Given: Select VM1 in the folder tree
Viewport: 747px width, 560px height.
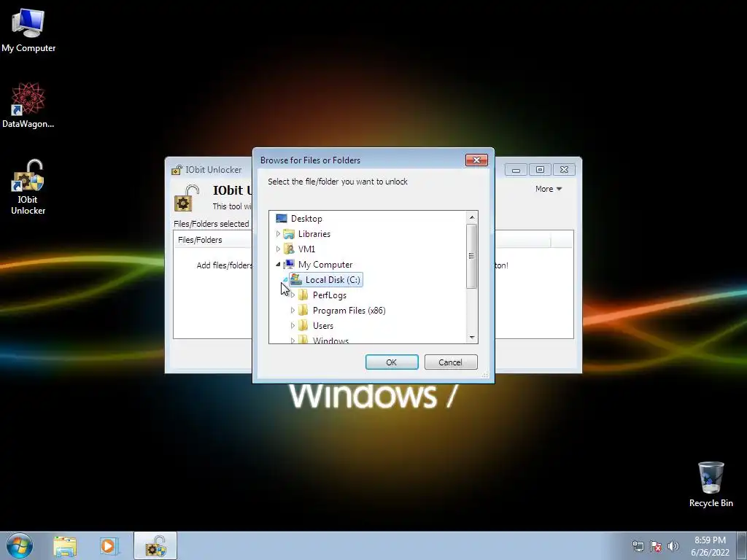Looking at the screenshot, I should coord(306,249).
